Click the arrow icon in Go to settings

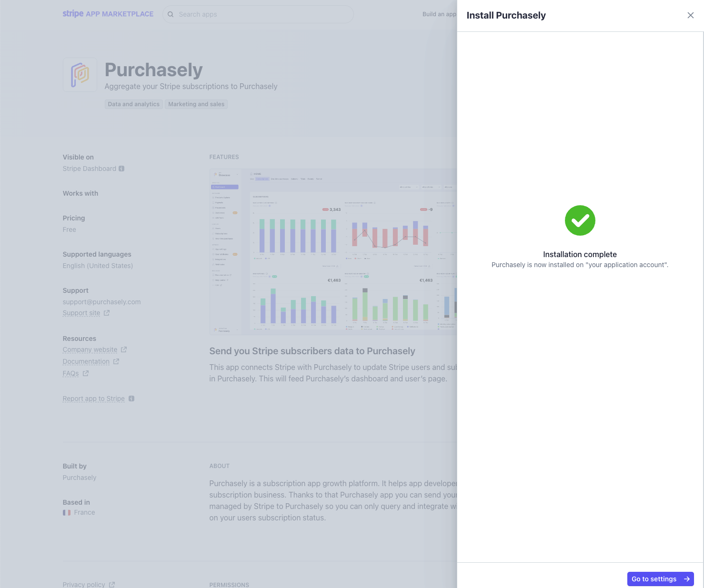(687, 579)
